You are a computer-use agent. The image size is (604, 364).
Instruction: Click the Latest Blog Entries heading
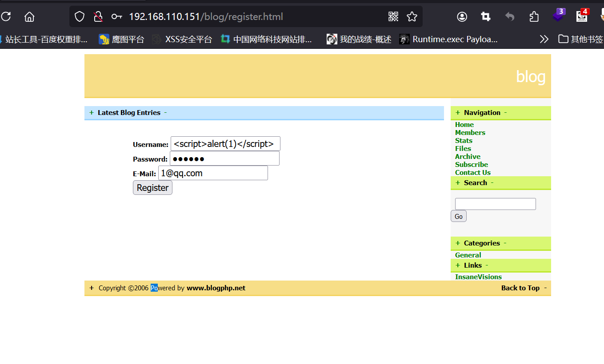pyautogui.click(x=129, y=113)
